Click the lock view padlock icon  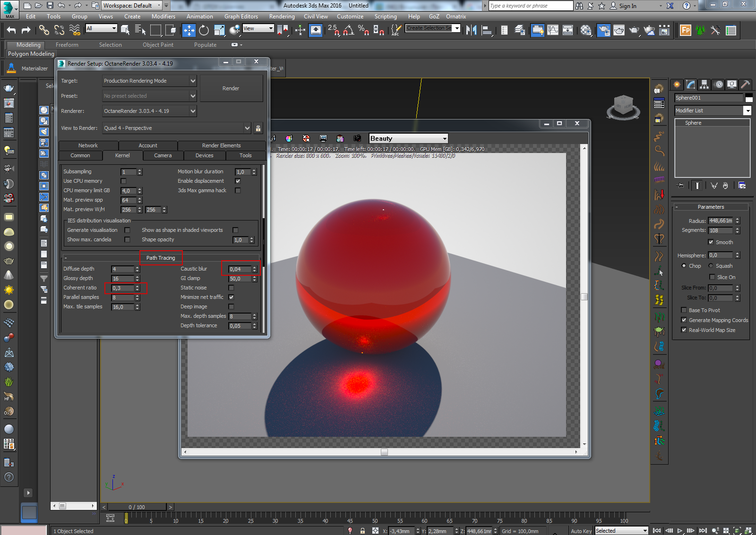[x=258, y=128]
